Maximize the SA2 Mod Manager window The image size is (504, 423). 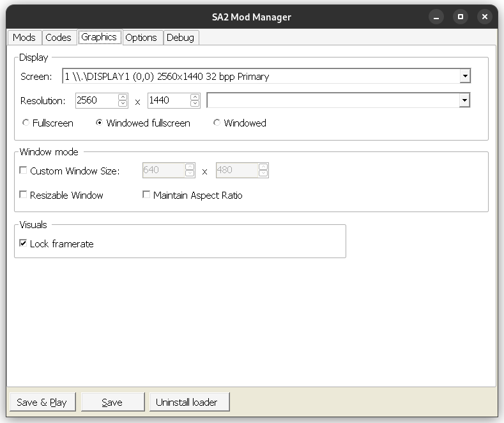[x=461, y=17]
